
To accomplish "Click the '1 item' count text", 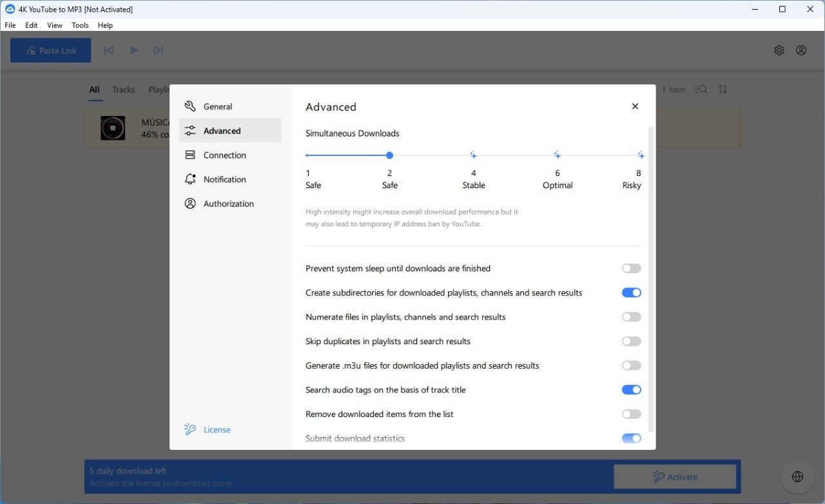I will [x=674, y=90].
